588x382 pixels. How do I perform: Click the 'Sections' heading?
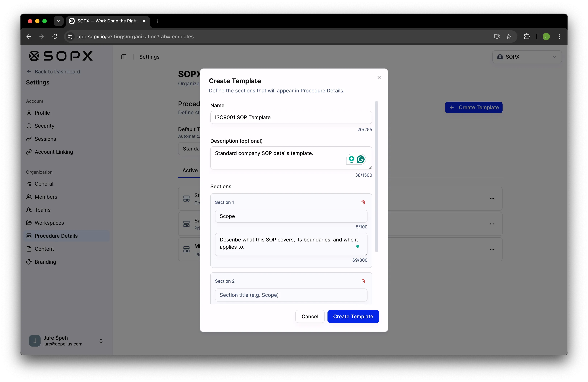pos(221,186)
